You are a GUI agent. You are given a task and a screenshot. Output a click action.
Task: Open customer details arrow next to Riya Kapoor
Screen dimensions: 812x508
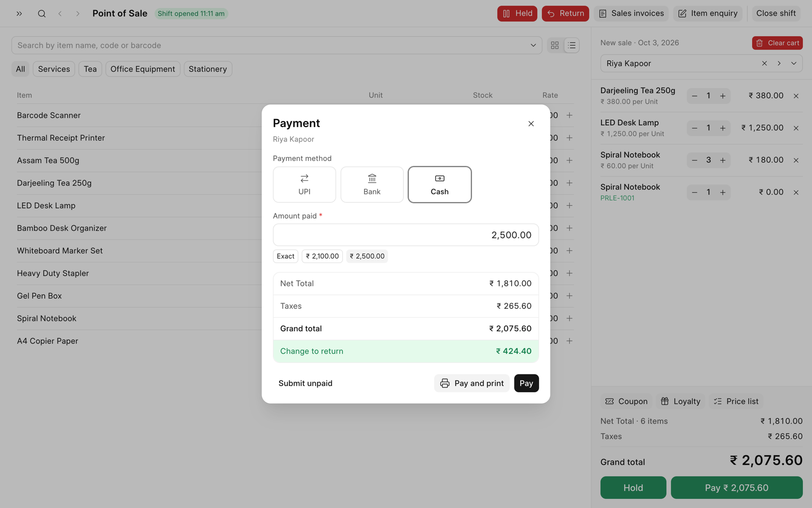tap(779, 63)
